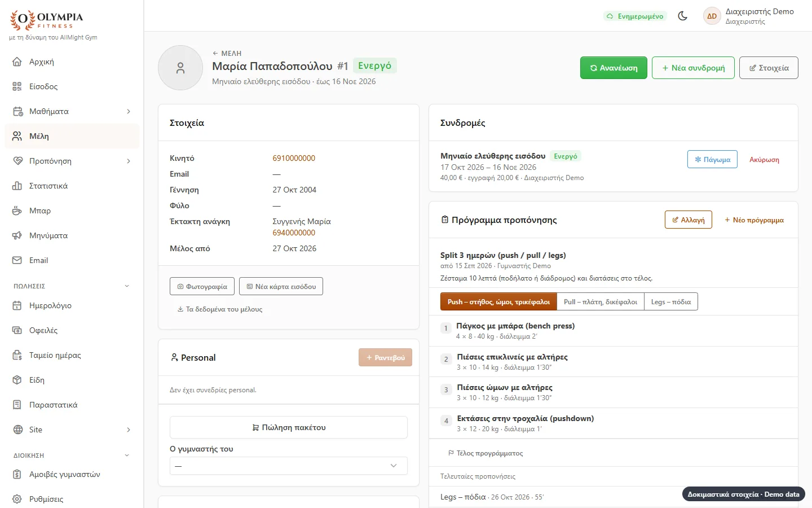Open Στατιστικά from sidebar

click(x=72, y=186)
